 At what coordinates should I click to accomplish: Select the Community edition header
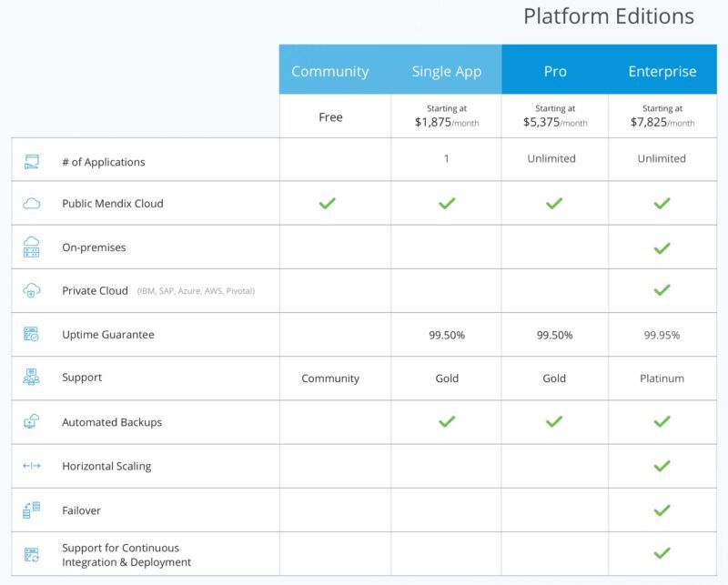coord(330,71)
